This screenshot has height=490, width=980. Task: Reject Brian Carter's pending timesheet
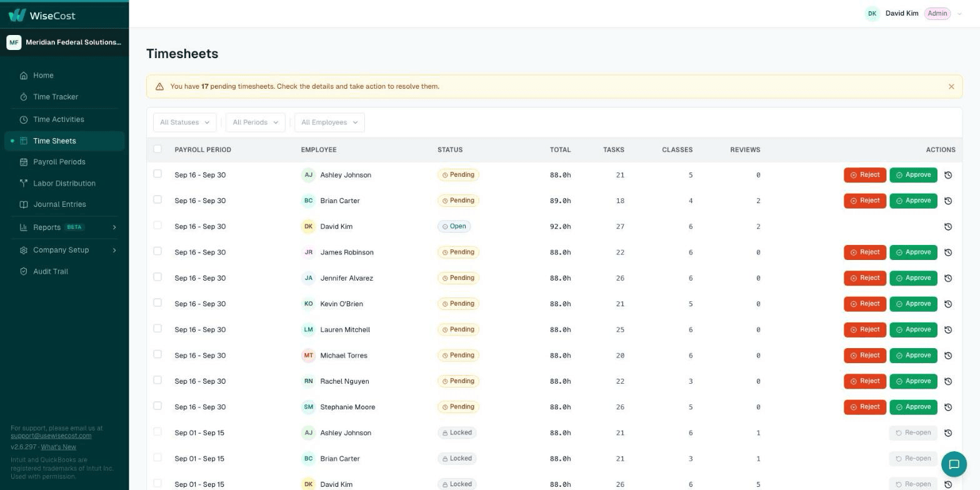865,201
